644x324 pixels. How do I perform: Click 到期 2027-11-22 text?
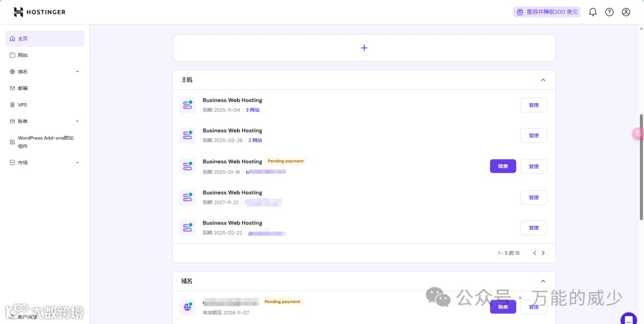(221, 202)
